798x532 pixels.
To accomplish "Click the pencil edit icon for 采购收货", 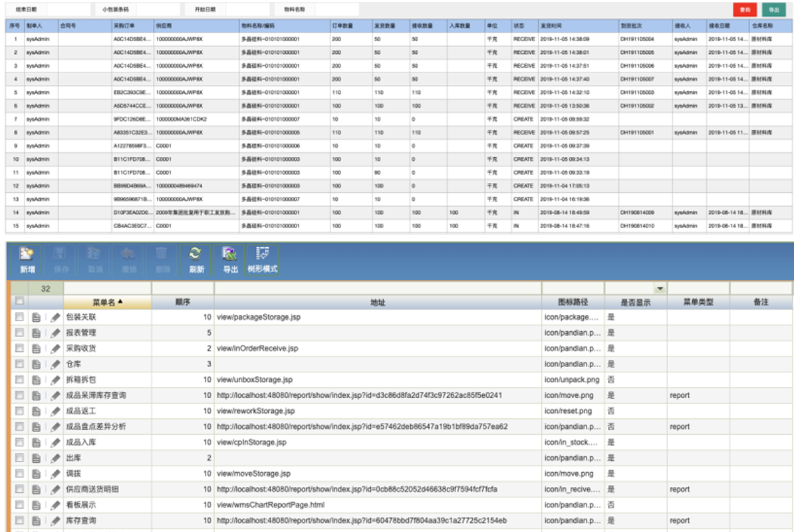I will pos(55,348).
